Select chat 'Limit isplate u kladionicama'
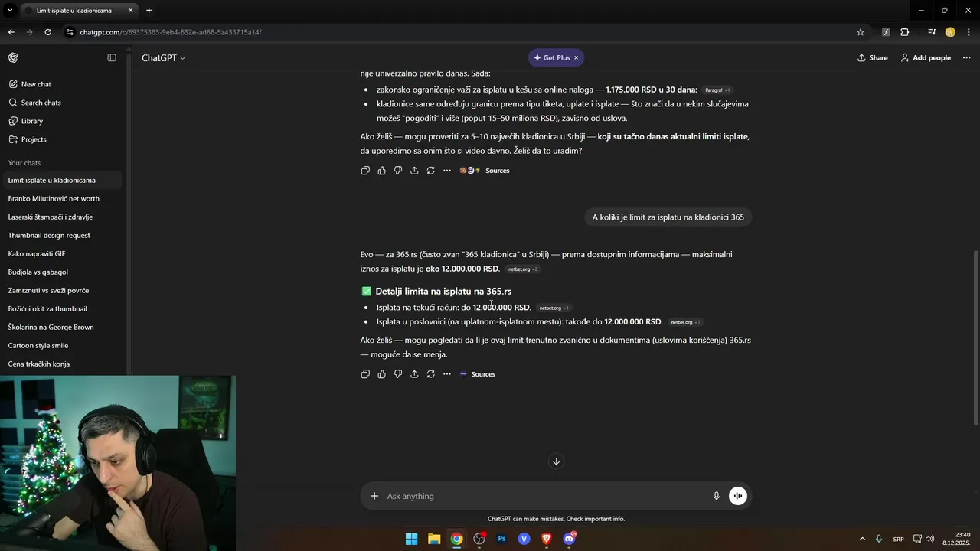The width and height of the screenshot is (980, 551). point(61,181)
